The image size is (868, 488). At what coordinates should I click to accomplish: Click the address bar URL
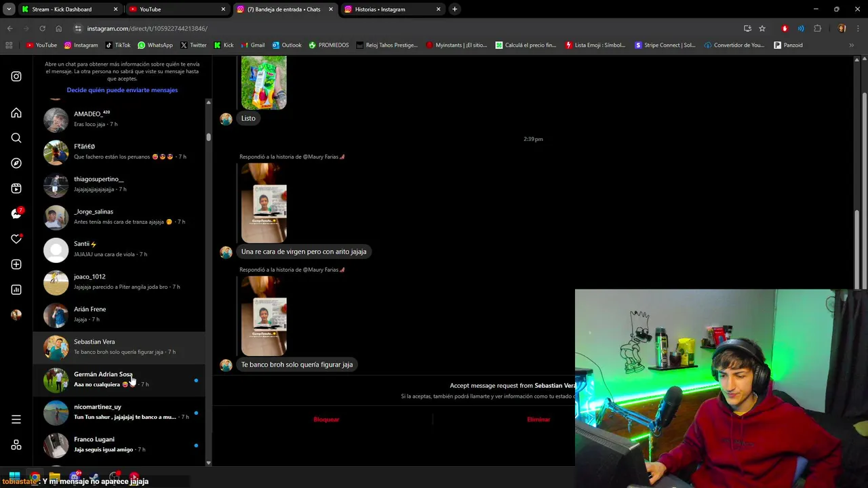[x=147, y=28]
